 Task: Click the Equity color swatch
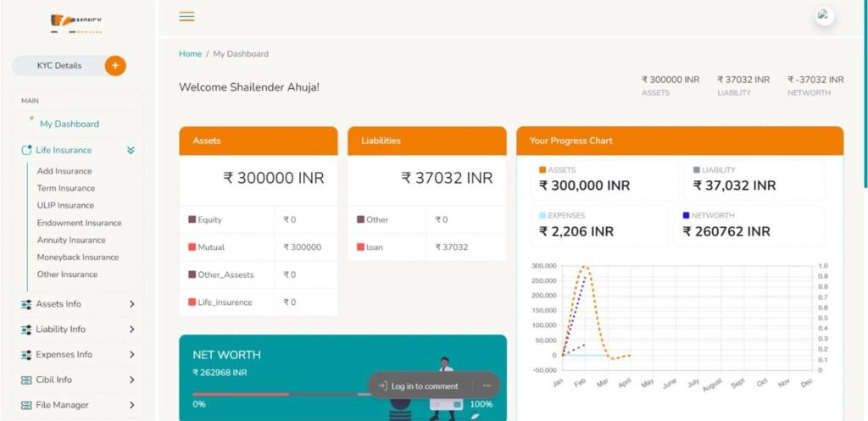[x=192, y=220]
